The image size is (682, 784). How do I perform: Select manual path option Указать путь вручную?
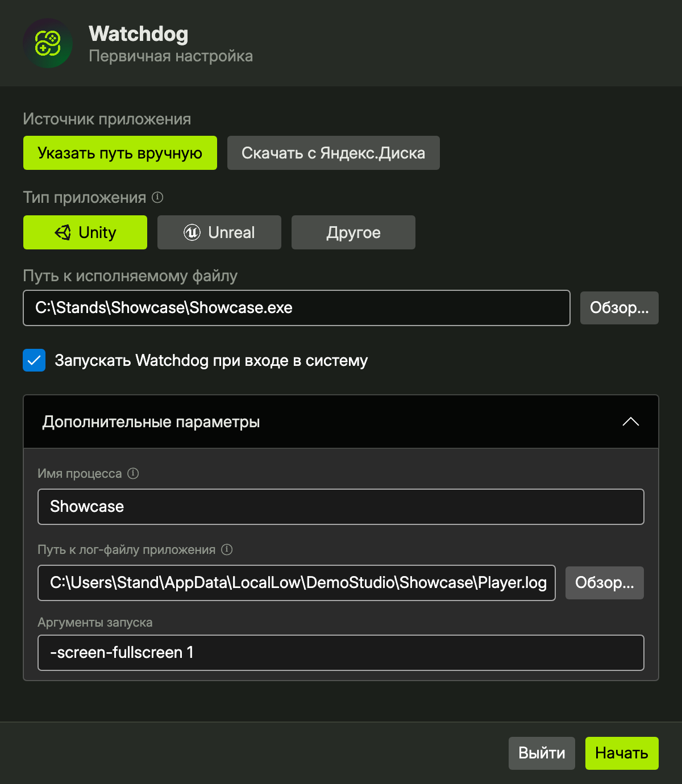click(x=120, y=153)
